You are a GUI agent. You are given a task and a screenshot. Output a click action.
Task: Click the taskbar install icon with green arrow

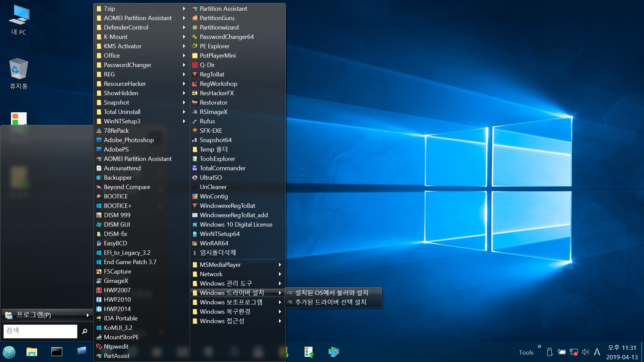[x=309, y=352]
